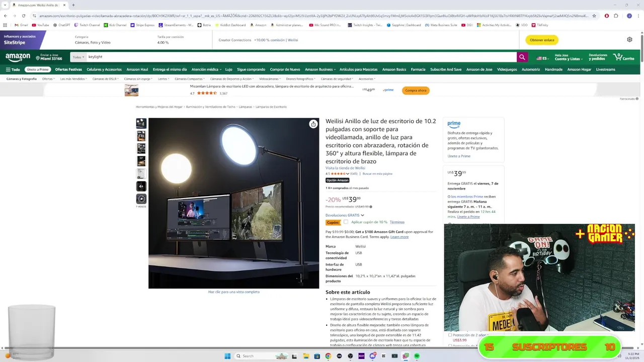Open the Todo hamburger menu
Image resolution: width=644 pixels, height=362 pixels.
click(13, 69)
